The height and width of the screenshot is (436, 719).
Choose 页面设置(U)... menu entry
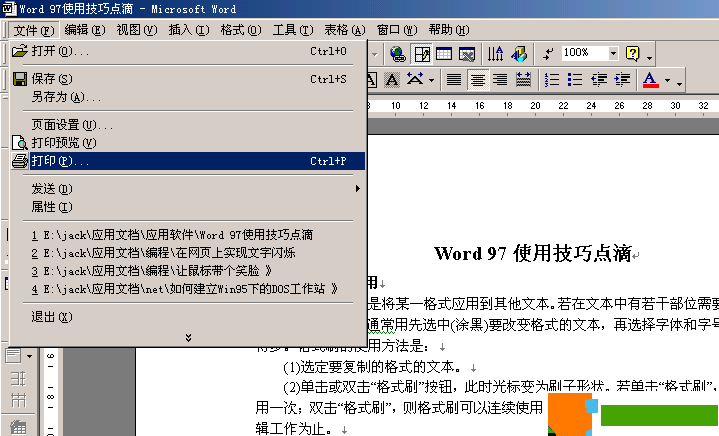pyautogui.click(x=188, y=125)
